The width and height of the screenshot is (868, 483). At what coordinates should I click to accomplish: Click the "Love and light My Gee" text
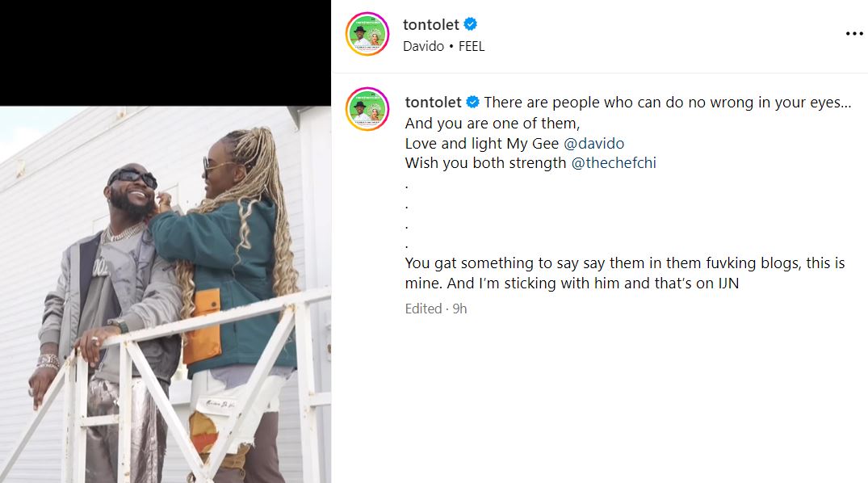pos(481,144)
